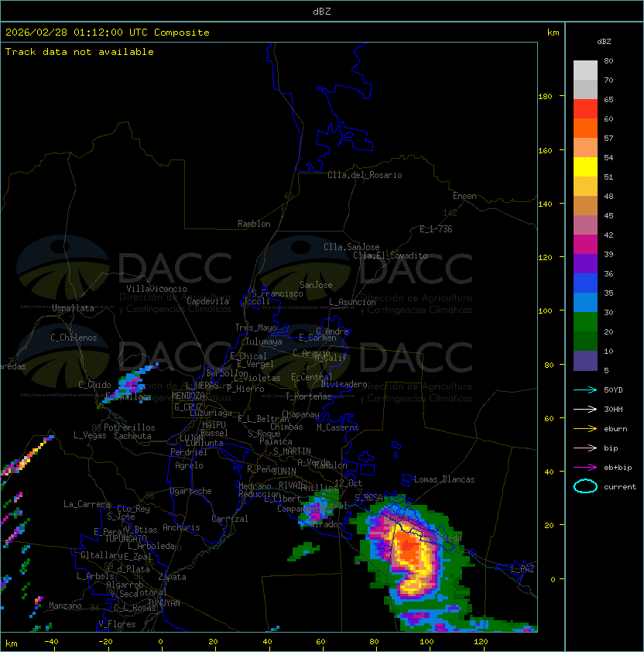Click the yellow eburn arrow icon
The width and height of the screenshot is (644, 652).
tap(585, 429)
